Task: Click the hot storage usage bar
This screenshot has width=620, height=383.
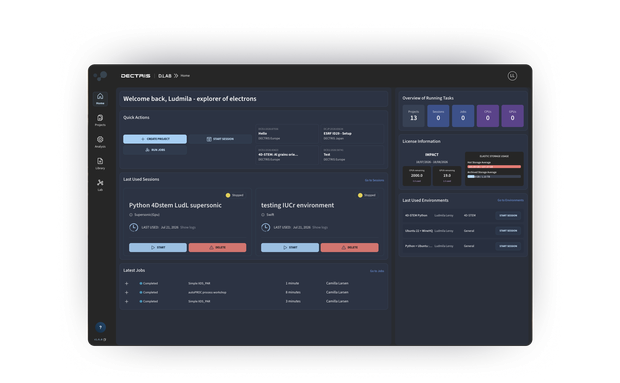Action: click(x=494, y=167)
